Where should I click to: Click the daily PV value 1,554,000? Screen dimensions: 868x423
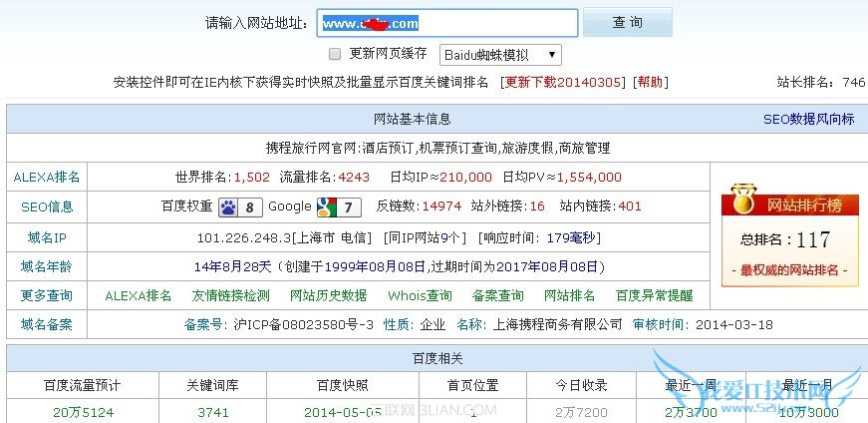pos(589,178)
